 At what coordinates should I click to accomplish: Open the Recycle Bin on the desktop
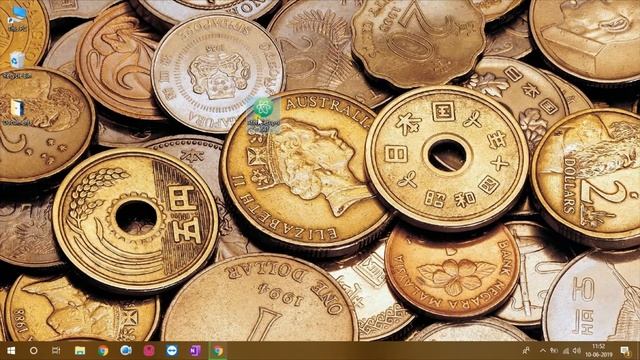point(17,65)
